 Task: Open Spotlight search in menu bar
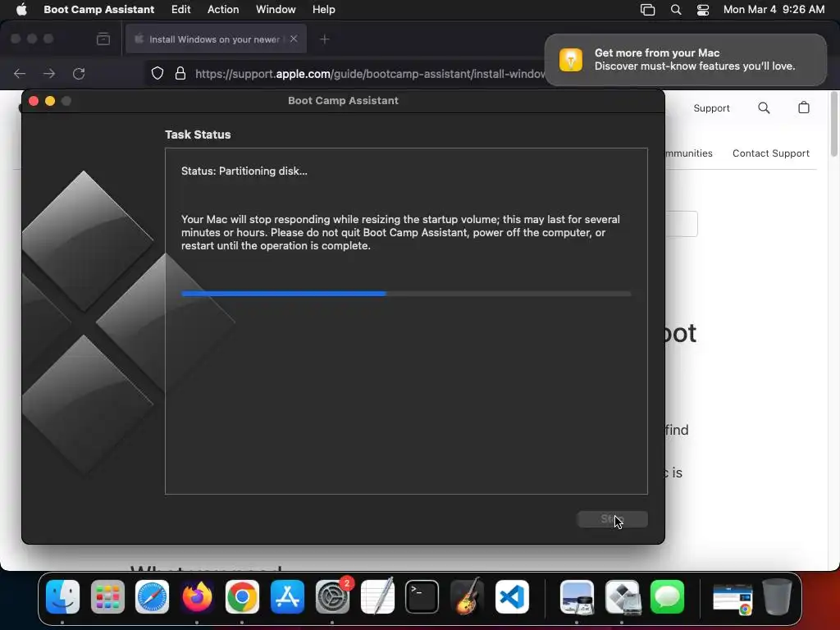click(x=676, y=10)
